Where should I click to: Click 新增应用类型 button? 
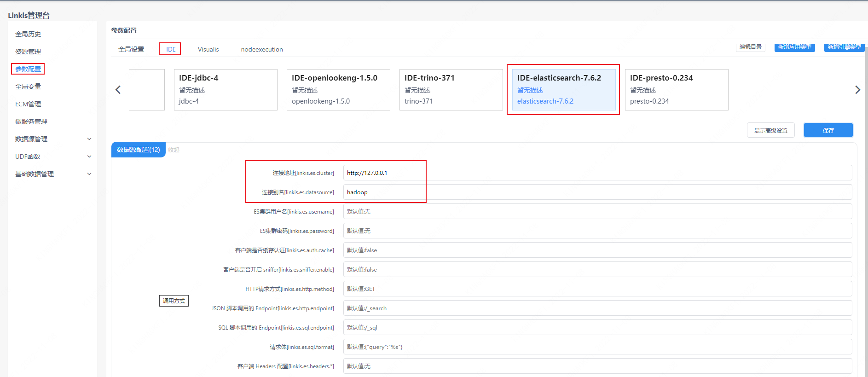pos(794,47)
